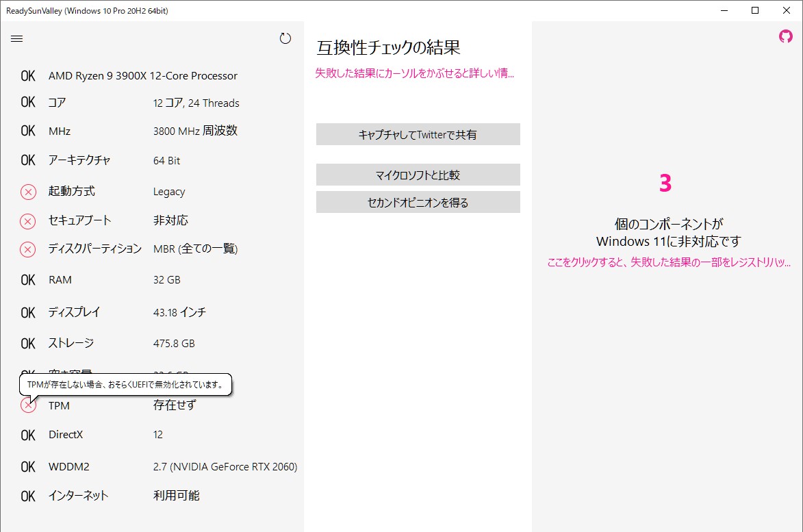Viewport: 803px width, 532px height.
Task: Click the OK status for the WDDM2 row
Action: (28, 466)
